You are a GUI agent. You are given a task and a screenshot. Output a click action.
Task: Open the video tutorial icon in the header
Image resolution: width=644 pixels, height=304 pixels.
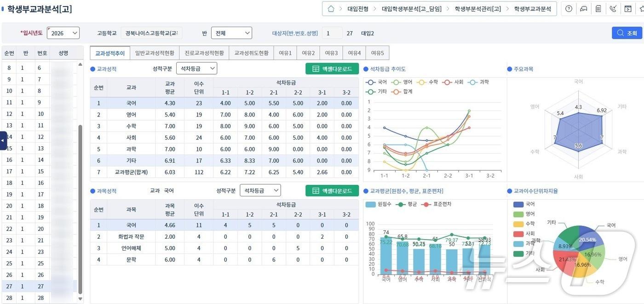tap(628, 9)
